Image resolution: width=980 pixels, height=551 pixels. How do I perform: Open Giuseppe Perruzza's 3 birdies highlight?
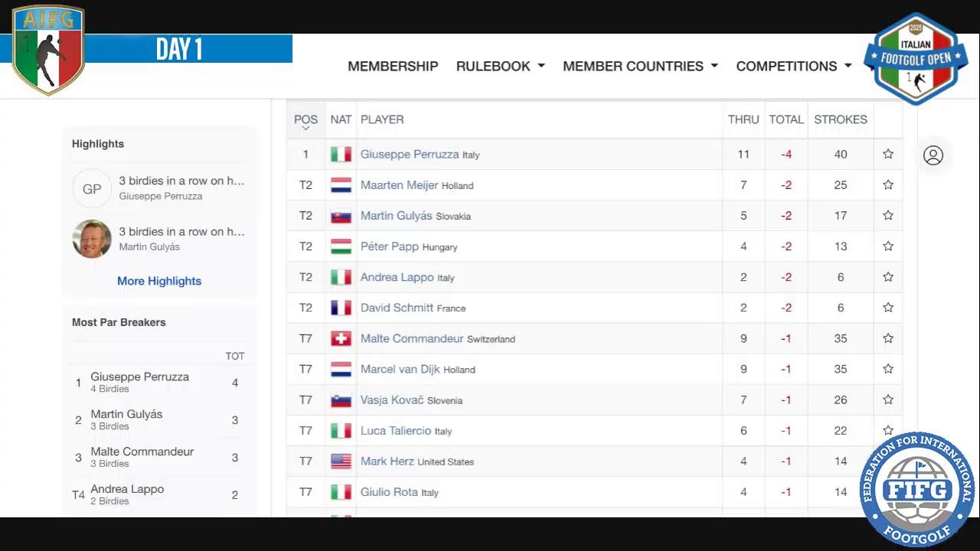click(x=181, y=181)
